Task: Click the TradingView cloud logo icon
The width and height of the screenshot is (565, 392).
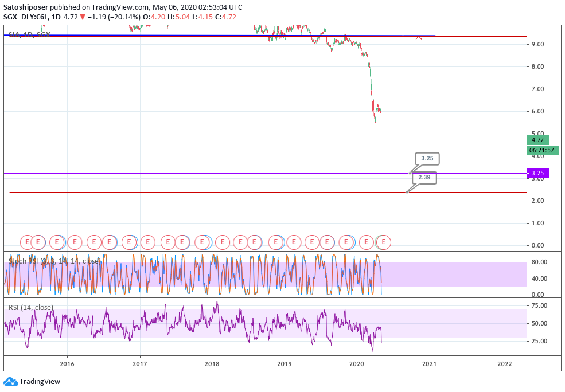Action: (10, 382)
